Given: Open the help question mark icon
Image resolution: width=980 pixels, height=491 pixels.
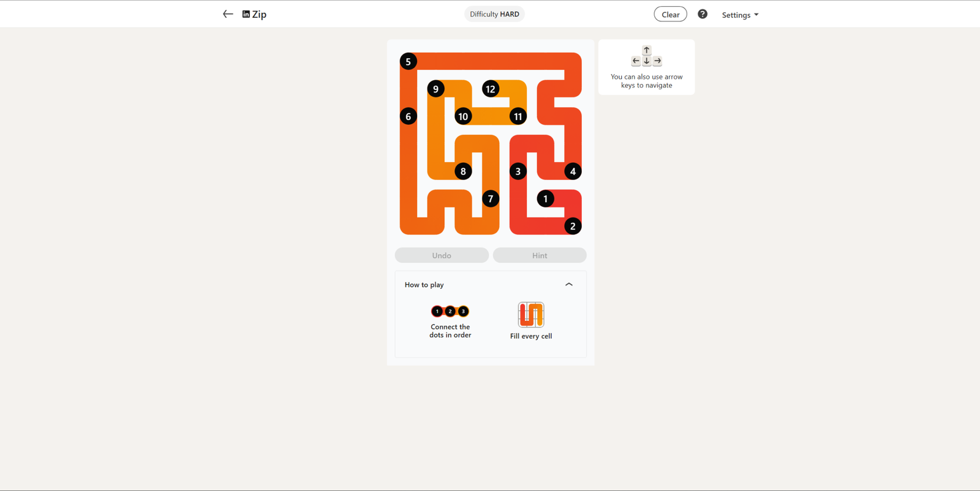Looking at the screenshot, I should pyautogui.click(x=703, y=14).
